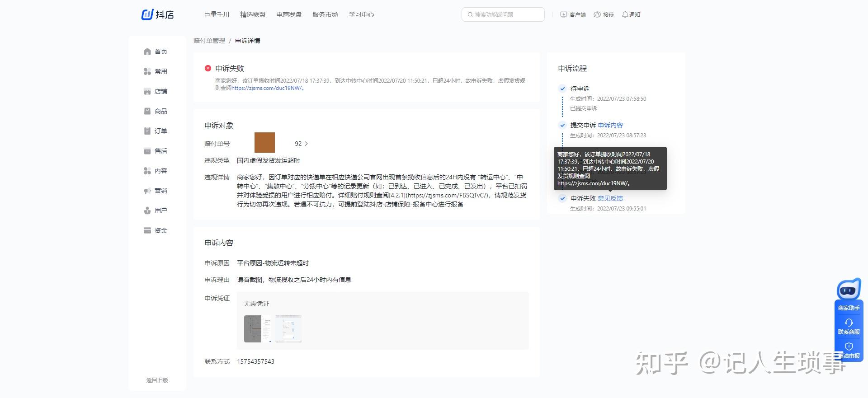The width and height of the screenshot is (868, 398).
Task: Open the second 申诉凭证 screenshot thumbnail
Action: [x=288, y=328]
